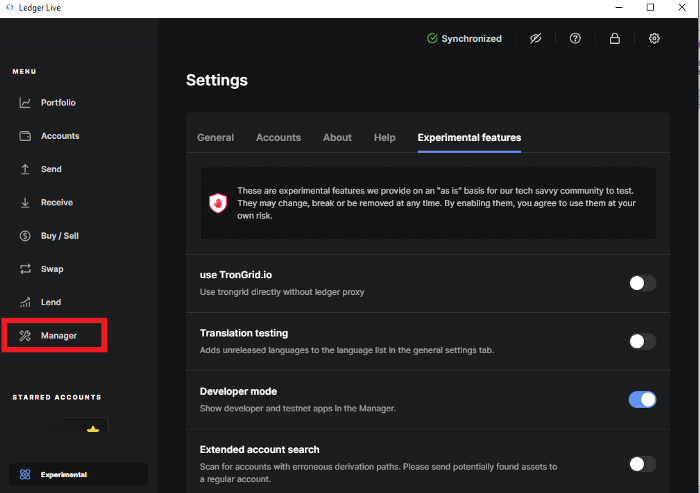Open the Help tab
The image size is (700, 493).
(x=385, y=138)
